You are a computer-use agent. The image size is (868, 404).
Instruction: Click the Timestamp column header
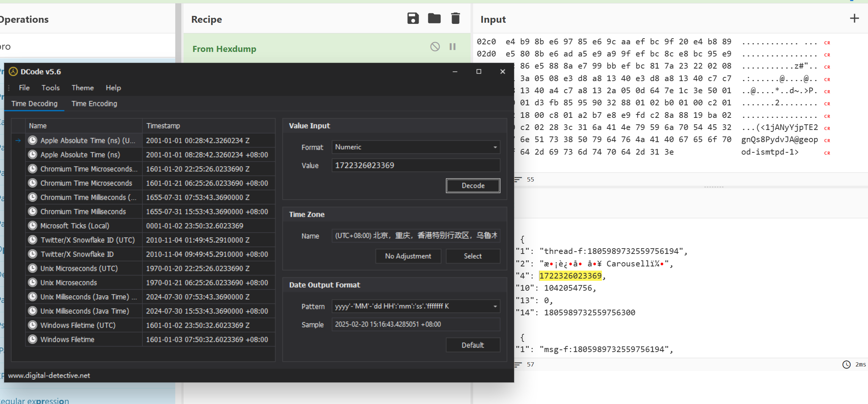click(209, 126)
